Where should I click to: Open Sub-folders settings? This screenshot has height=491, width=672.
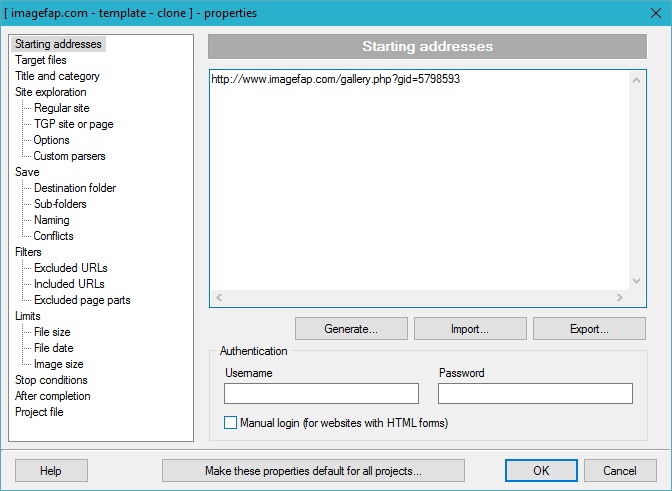[60, 204]
